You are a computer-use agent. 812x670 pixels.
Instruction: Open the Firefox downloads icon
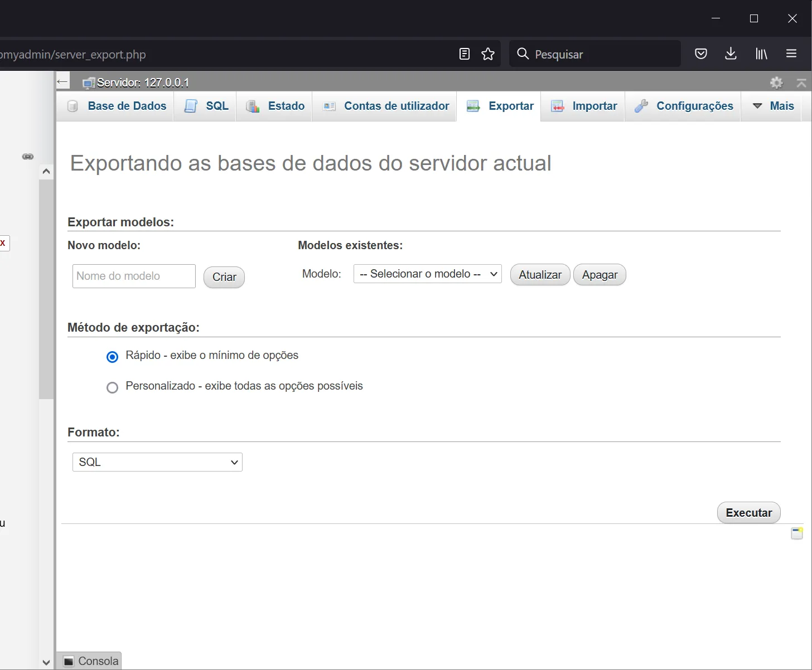(731, 54)
